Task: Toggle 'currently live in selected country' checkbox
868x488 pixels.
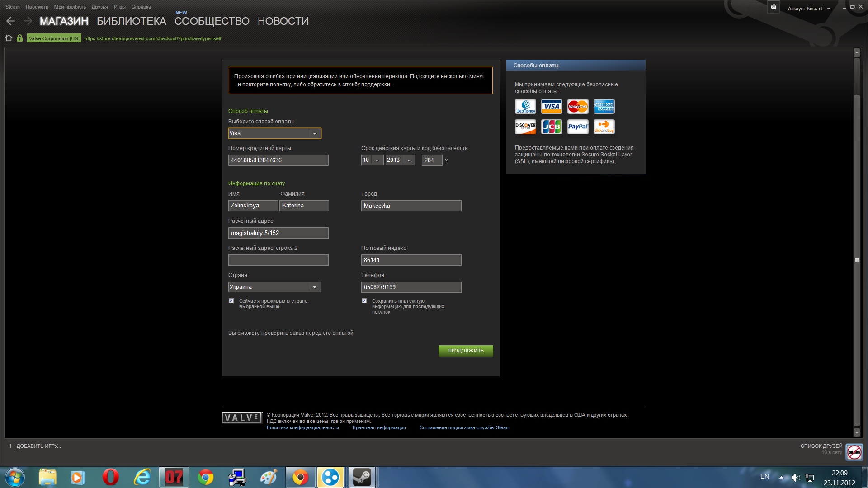Action: click(231, 301)
